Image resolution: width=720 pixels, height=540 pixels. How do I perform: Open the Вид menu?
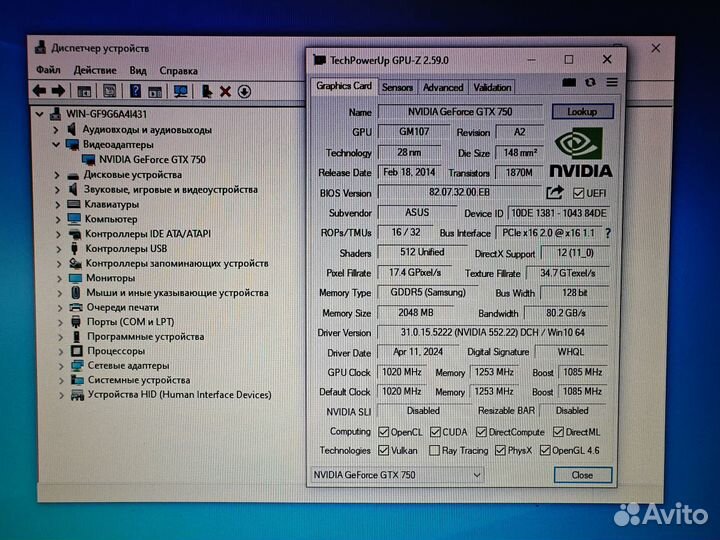(x=138, y=70)
